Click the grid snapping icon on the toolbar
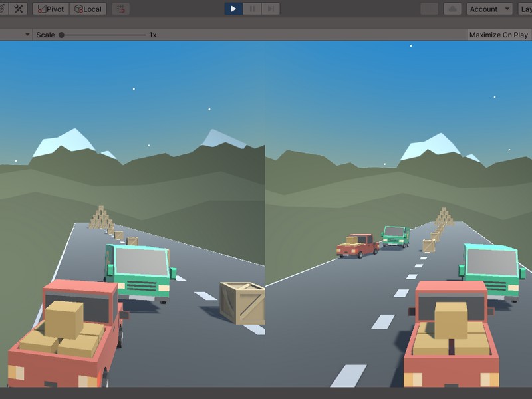This screenshot has height=399, width=532. (x=120, y=9)
